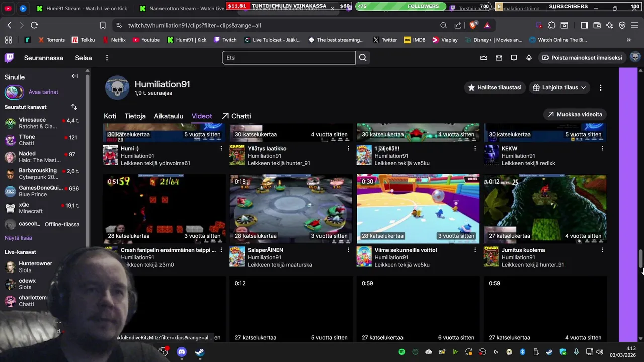Open Selaa in top navigation

coord(84,58)
